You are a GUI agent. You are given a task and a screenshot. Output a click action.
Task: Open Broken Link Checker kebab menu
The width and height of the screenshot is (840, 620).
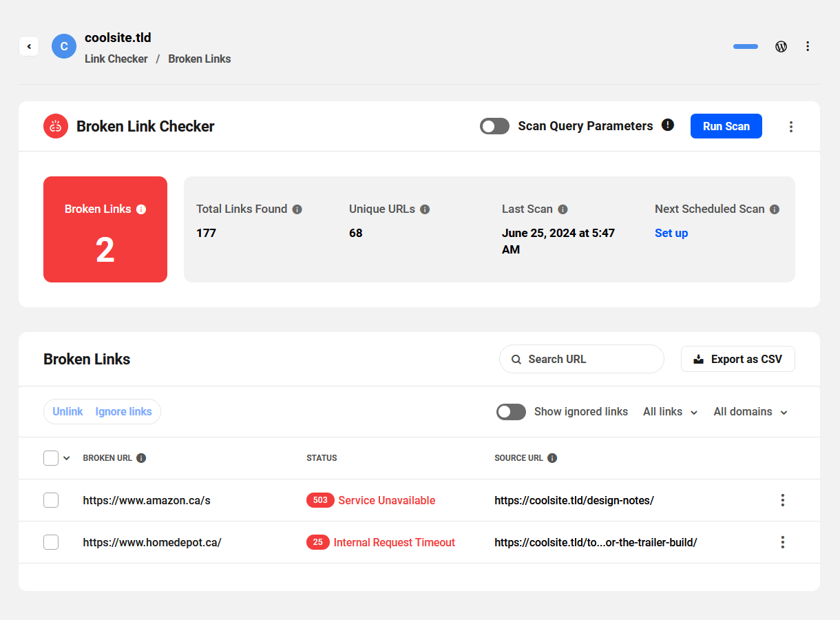(x=791, y=126)
